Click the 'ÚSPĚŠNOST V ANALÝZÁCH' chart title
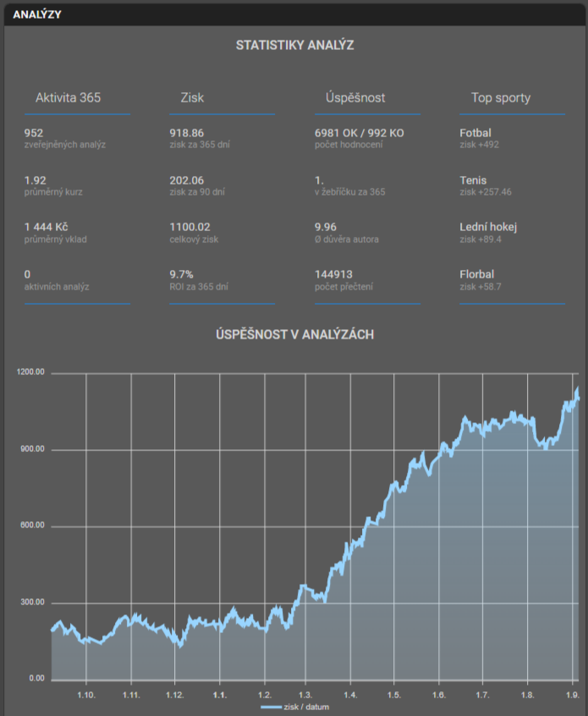This screenshot has height=716, width=588. click(294, 334)
